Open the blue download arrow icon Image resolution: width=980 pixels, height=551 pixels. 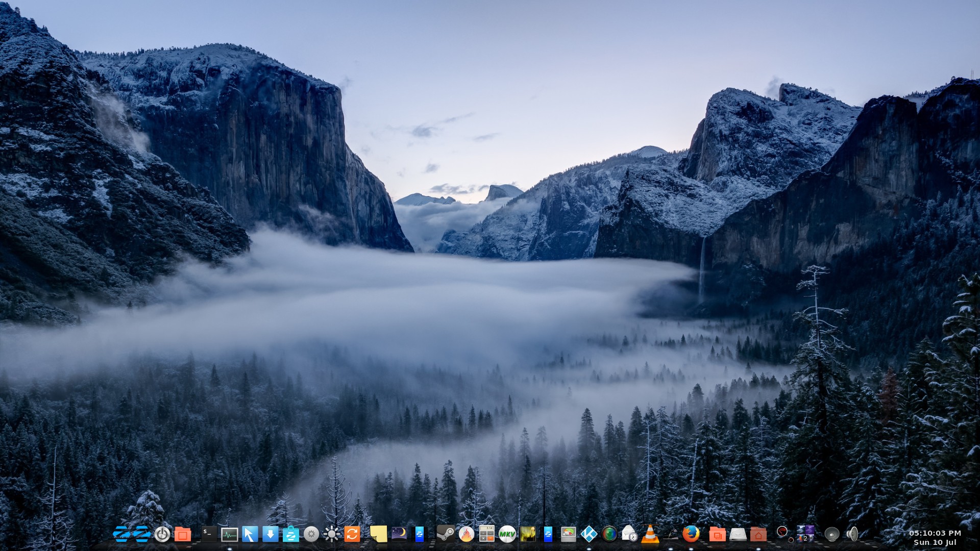270,534
